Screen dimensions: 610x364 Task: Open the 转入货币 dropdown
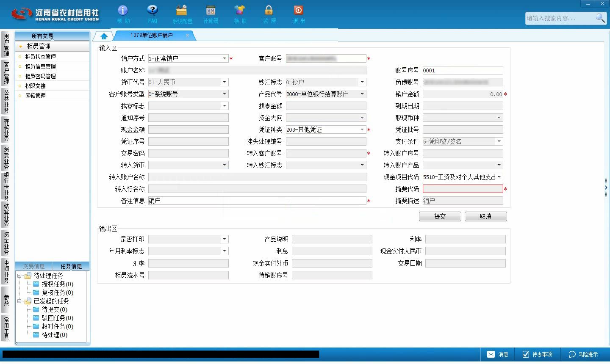(x=225, y=165)
